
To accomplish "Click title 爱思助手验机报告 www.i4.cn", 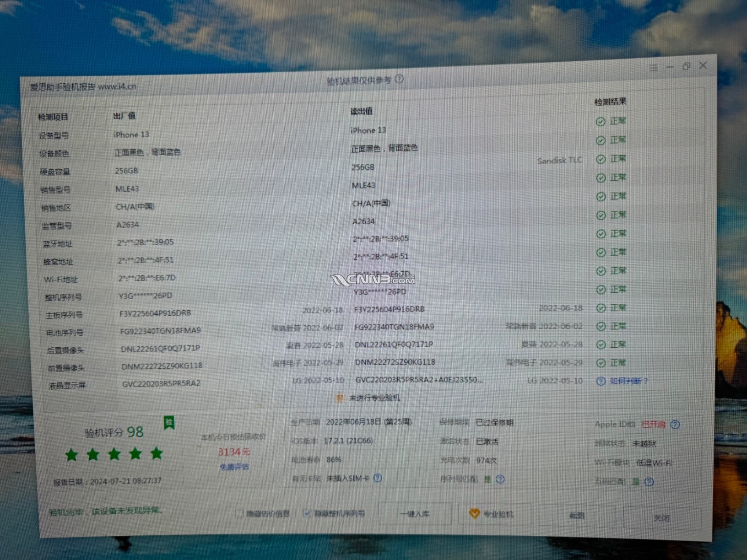I will click(x=83, y=86).
